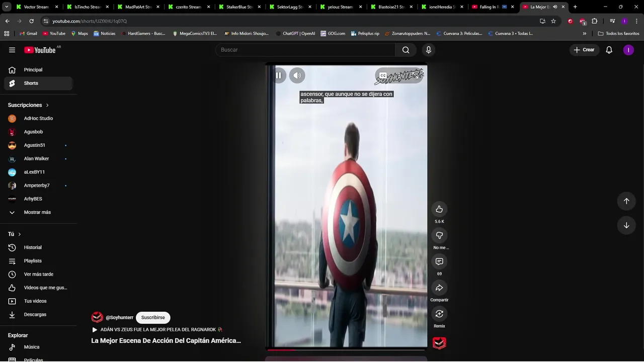Open the Todos los favoritos folder

619,34
